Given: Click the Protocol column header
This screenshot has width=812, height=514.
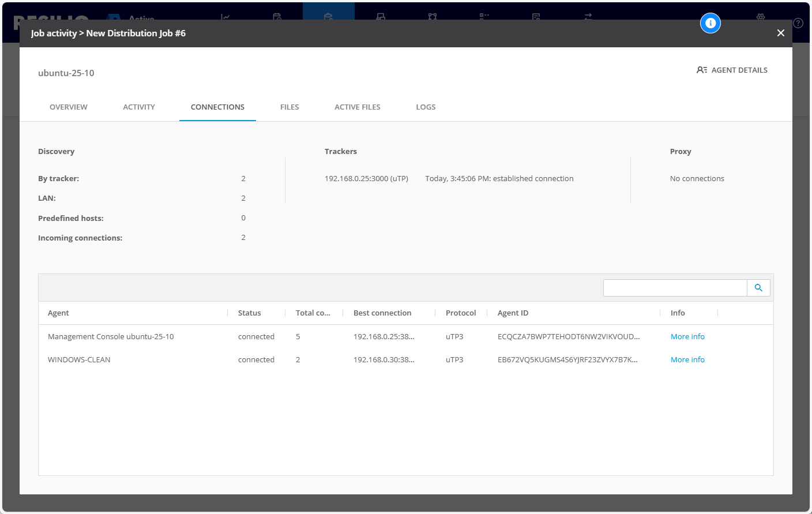Looking at the screenshot, I should pyautogui.click(x=461, y=313).
